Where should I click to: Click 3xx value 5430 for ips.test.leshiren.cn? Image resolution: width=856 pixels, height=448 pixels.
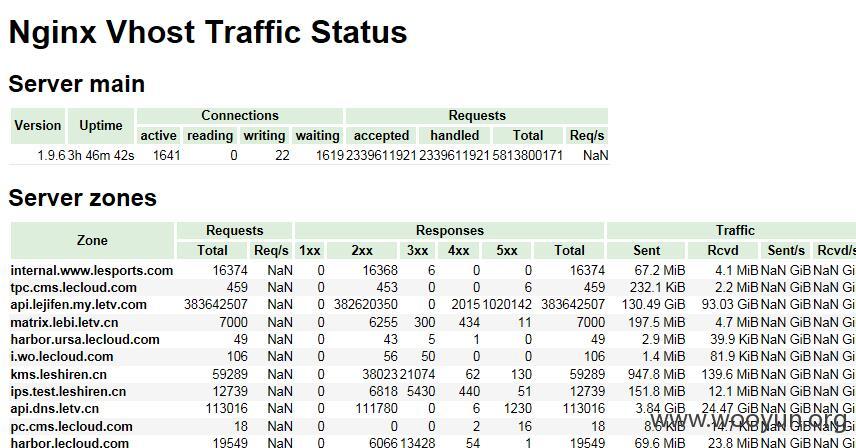(x=421, y=392)
